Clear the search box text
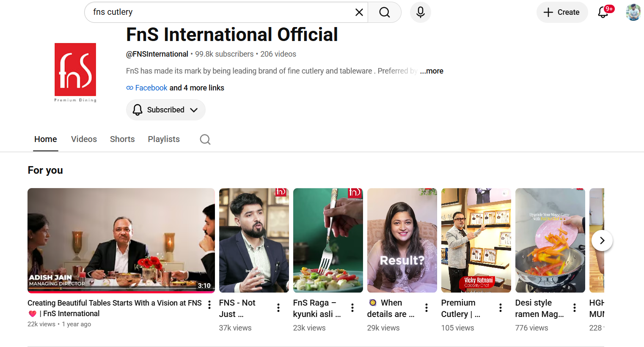 point(359,12)
